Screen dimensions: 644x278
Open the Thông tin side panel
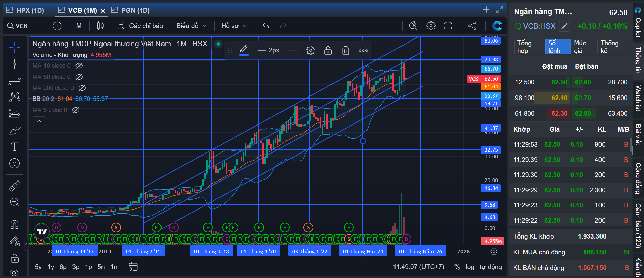click(x=638, y=60)
